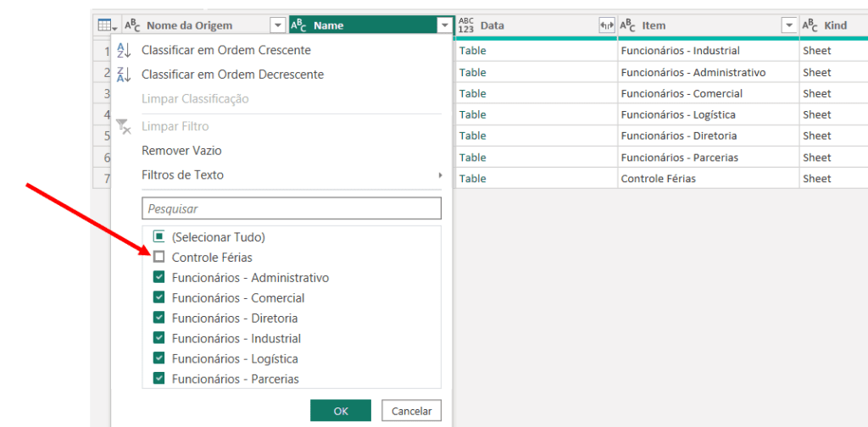Click the ABC type icon of Kind column

pyautogui.click(x=810, y=25)
